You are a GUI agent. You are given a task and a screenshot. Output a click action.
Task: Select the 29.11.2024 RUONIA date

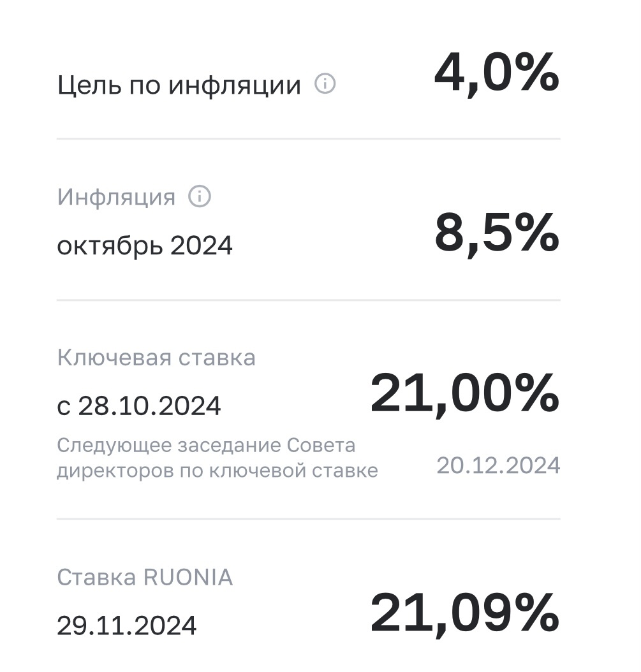[x=126, y=625]
